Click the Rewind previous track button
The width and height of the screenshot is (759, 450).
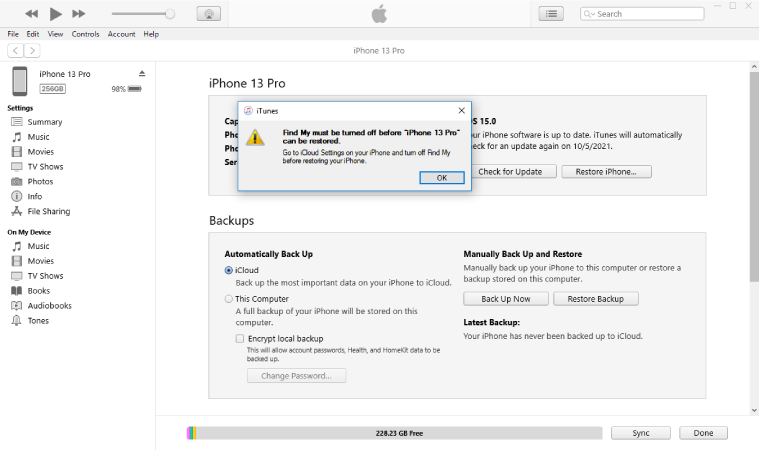(31, 14)
